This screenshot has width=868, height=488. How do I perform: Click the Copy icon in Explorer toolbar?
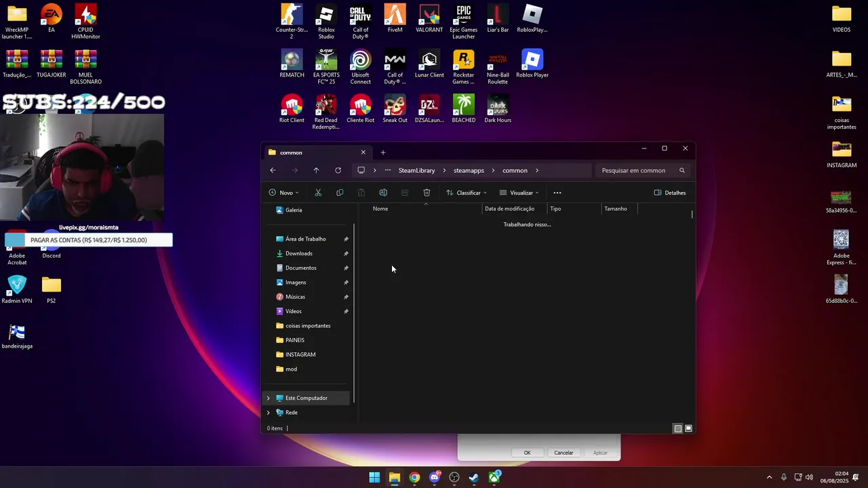tap(340, 192)
